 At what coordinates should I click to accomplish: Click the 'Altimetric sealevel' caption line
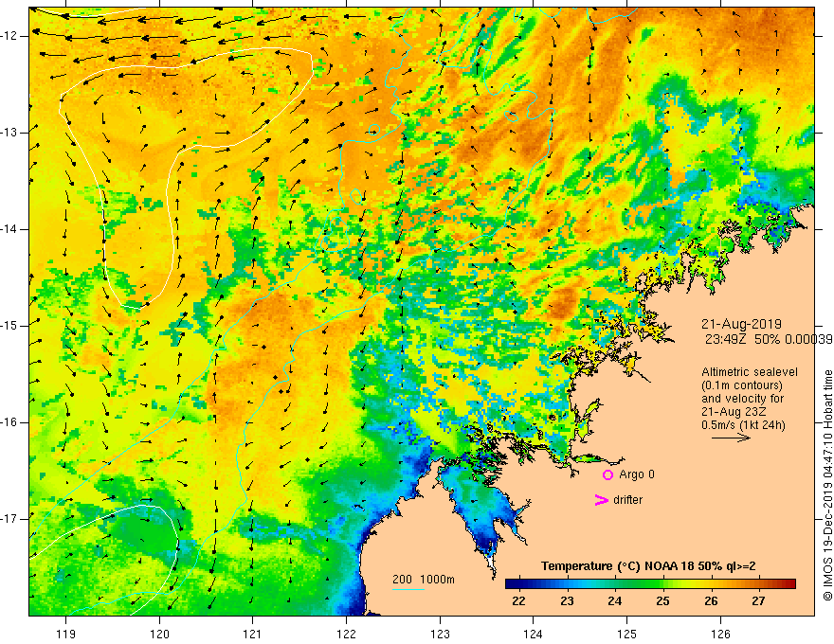pyautogui.click(x=750, y=372)
